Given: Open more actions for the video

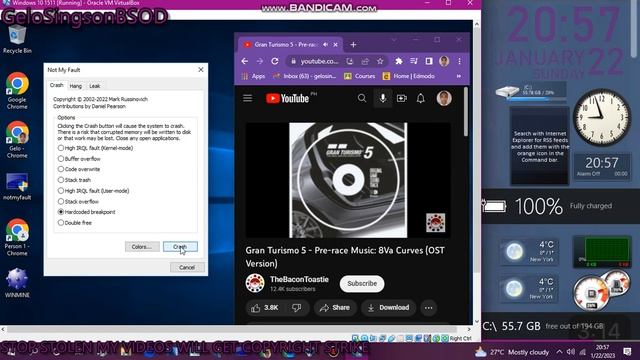Looking at the screenshot, I should click(x=429, y=308).
